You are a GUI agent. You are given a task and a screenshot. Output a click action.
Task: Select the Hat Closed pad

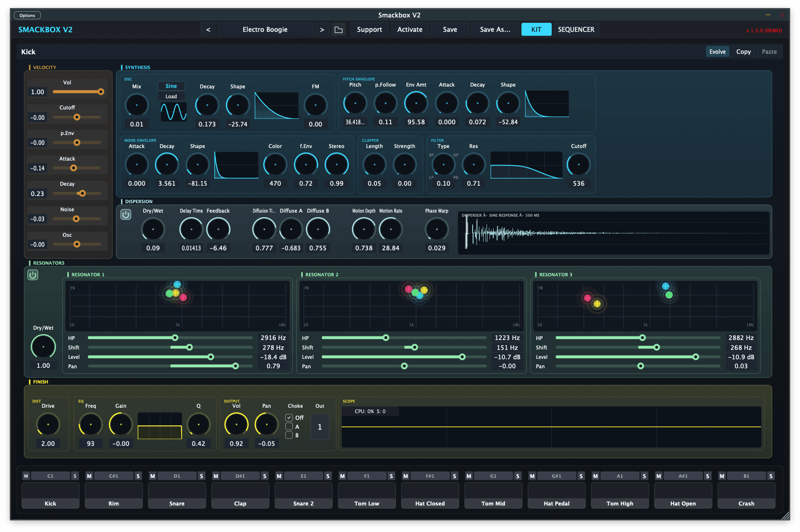[430, 496]
